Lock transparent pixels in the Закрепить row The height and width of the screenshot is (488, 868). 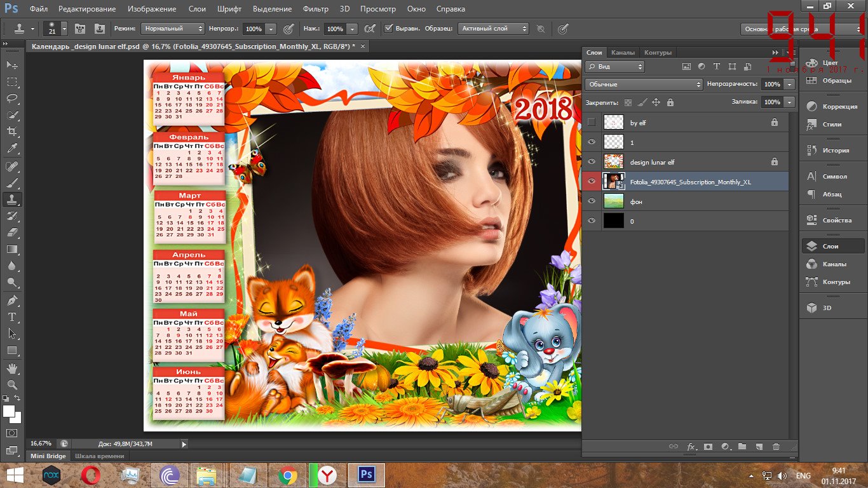628,102
